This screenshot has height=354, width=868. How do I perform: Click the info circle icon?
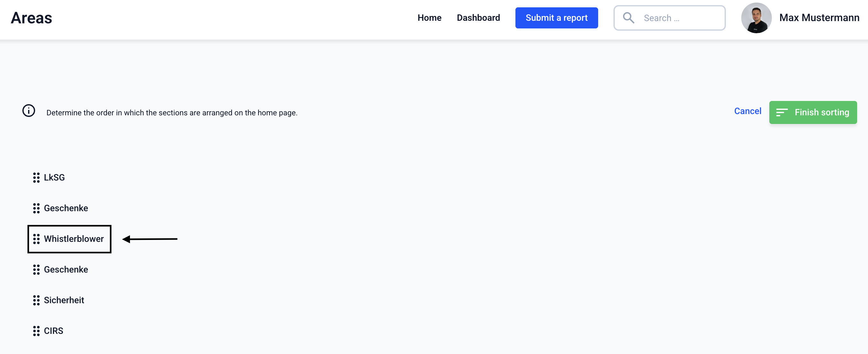pos(29,111)
